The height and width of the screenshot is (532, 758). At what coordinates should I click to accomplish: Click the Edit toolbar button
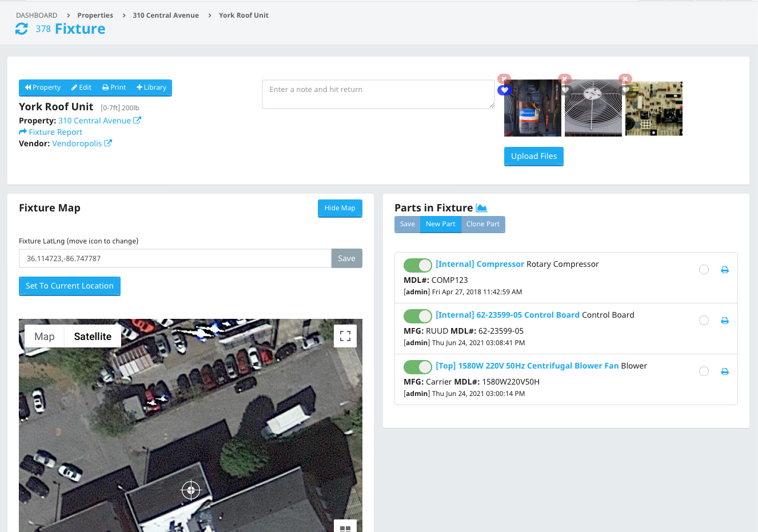81,87
